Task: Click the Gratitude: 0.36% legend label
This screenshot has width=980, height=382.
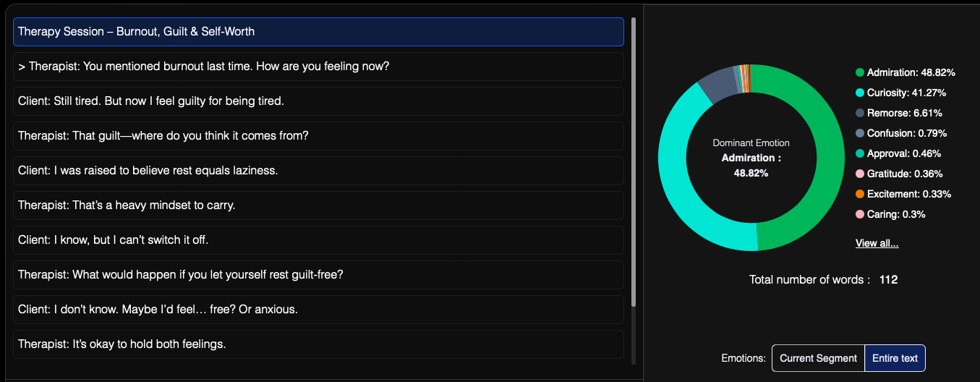Action: tap(905, 174)
